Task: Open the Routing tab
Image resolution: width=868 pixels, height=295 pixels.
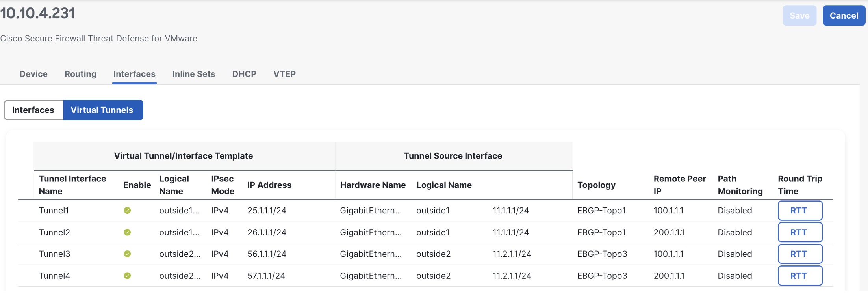Action: click(x=80, y=74)
